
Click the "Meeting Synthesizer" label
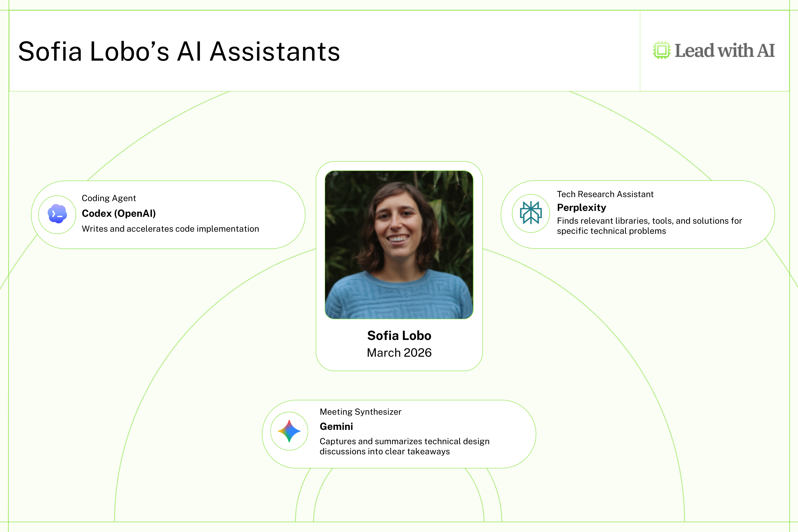click(x=360, y=412)
